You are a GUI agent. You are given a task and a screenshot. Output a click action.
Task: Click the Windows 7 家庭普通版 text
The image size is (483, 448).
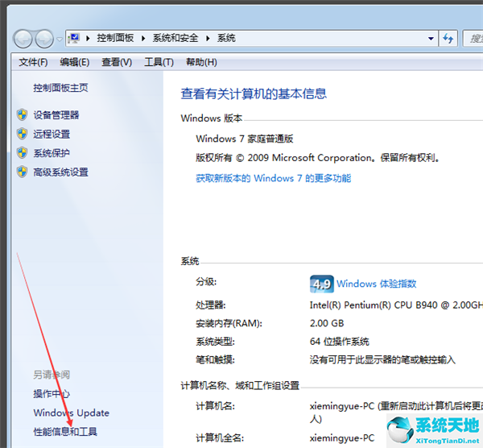245,139
